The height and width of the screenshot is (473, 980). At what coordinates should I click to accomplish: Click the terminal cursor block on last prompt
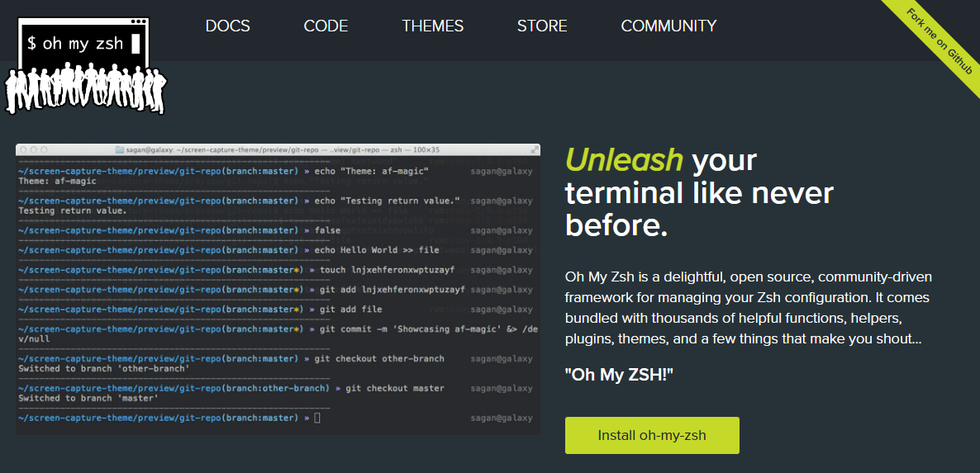(316, 418)
